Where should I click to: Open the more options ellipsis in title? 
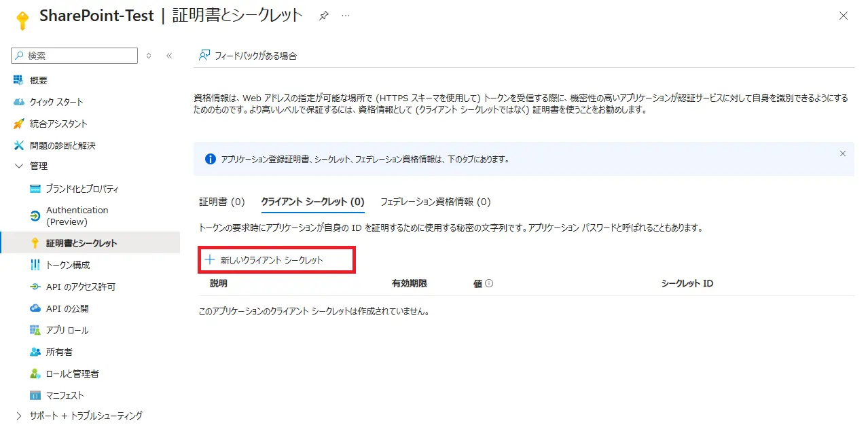[346, 16]
